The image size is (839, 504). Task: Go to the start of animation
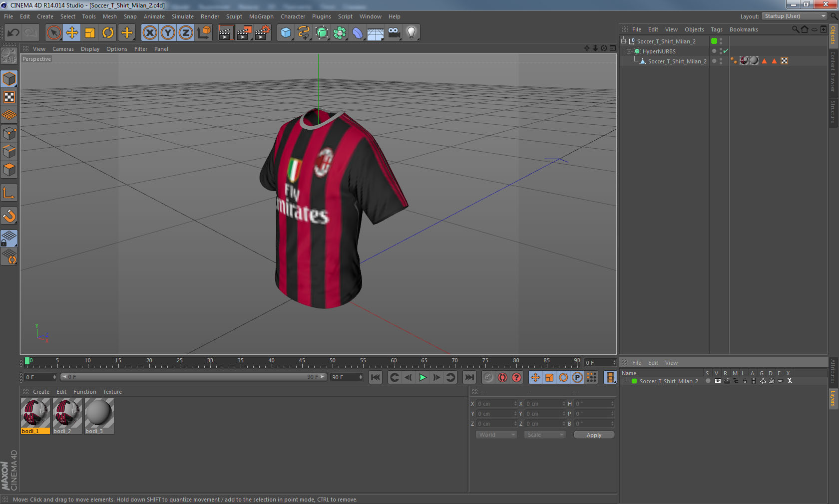pos(376,377)
